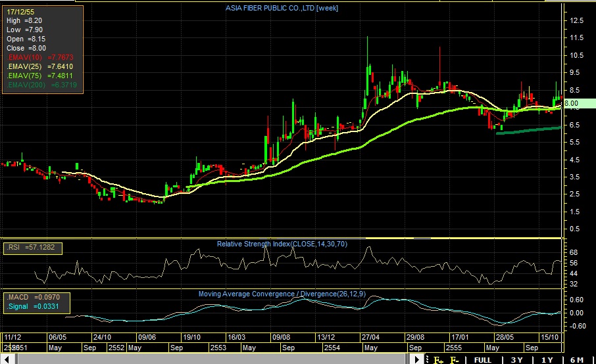
Task: Switch chart range to 6 M
Action: 577,359
